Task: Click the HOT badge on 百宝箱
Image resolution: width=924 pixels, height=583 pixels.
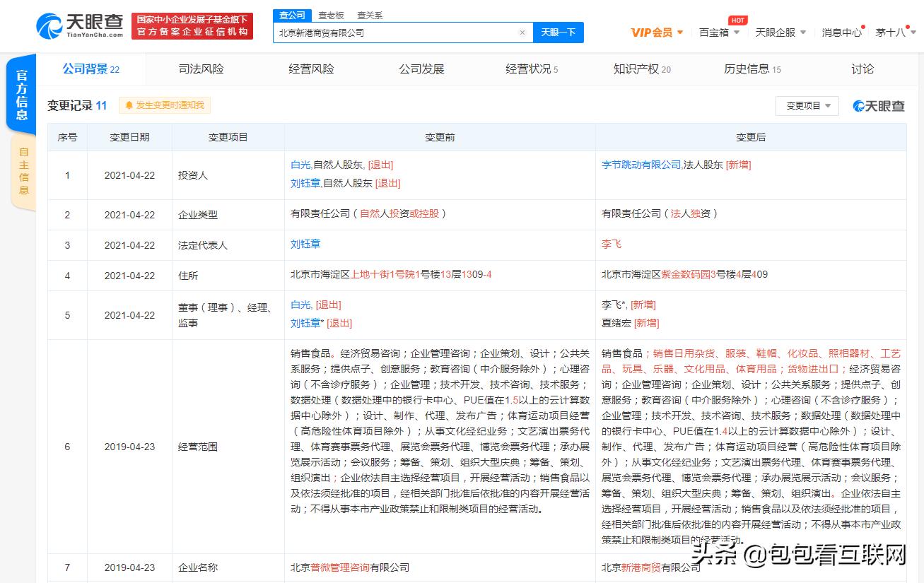Action: pyautogui.click(x=737, y=20)
